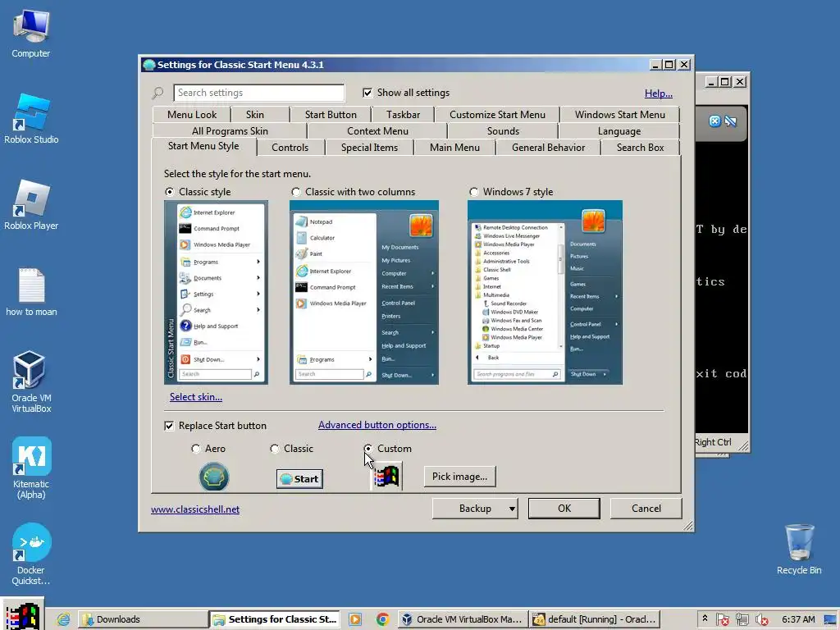Open the Context Menu tab

click(x=377, y=131)
